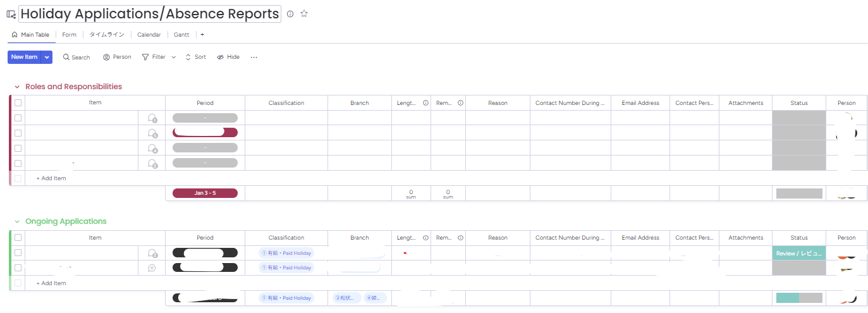The height and width of the screenshot is (313, 868).
Task: Click ②松伏... branch tag in summary row
Action: (x=347, y=298)
